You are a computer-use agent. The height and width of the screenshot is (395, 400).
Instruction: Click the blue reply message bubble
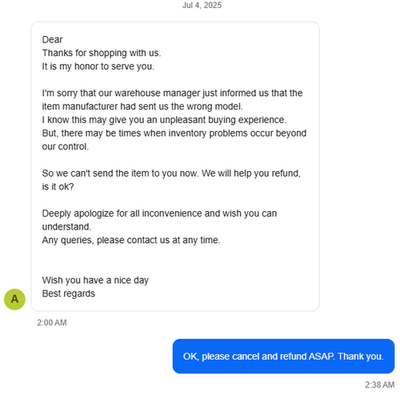click(x=283, y=356)
